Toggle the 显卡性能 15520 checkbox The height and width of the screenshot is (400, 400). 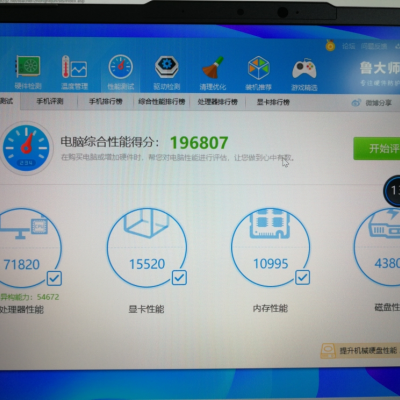click(x=179, y=277)
